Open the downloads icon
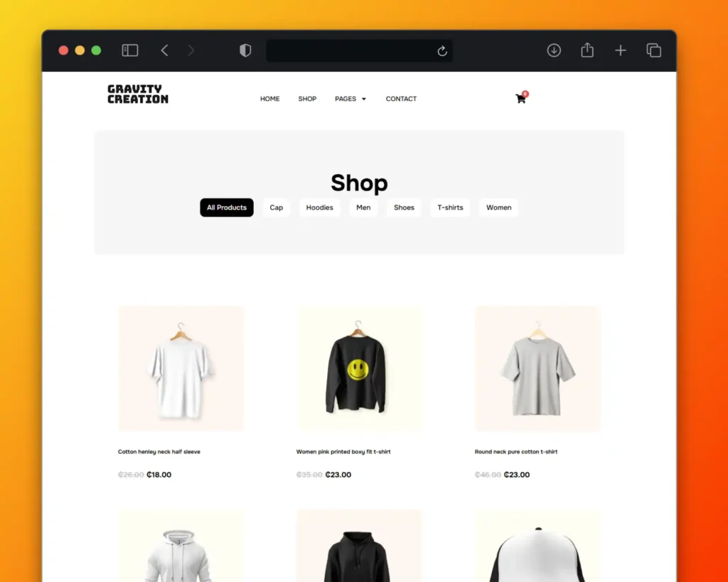The width and height of the screenshot is (728, 582). [x=554, y=50]
